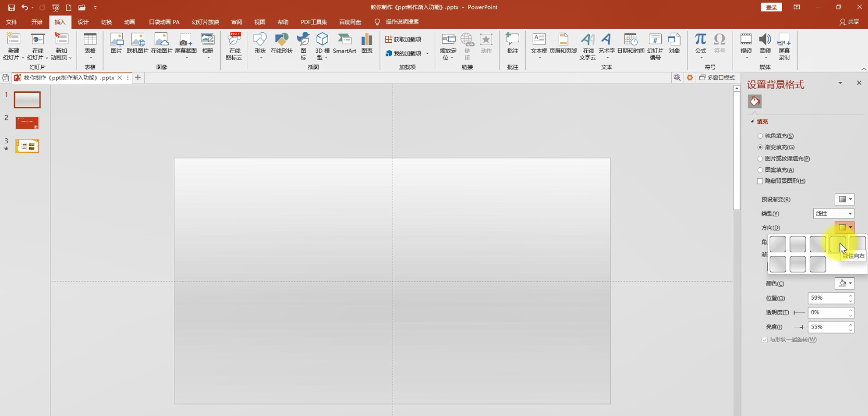Open 联机图片 online pictures
Screen dimensions: 868x416
[137, 44]
